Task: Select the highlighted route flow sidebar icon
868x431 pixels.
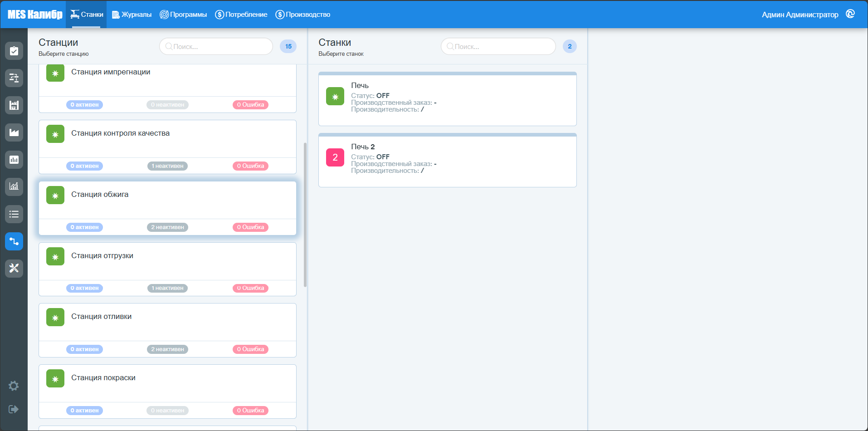Action: tap(14, 241)
